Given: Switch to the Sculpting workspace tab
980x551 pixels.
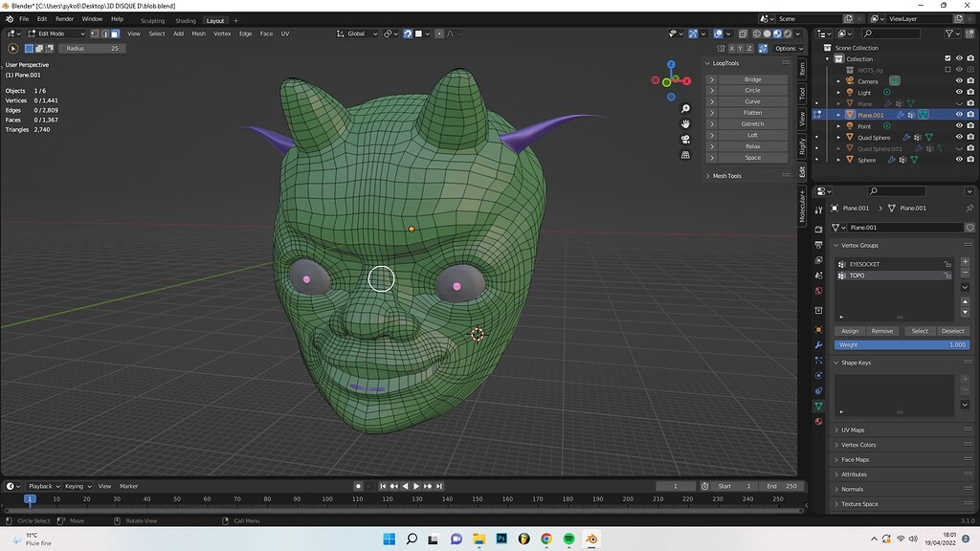Looking at the screenshot, I should click(x=153, y=20).
